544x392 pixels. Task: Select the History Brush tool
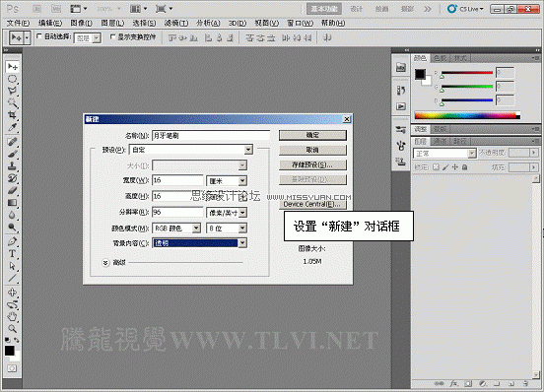13,178
